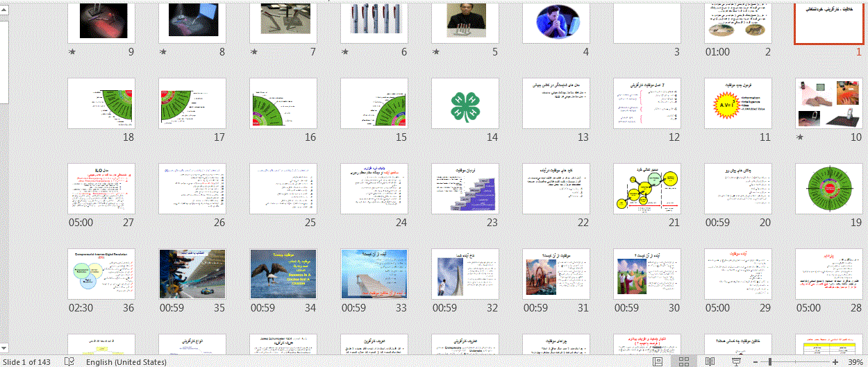This screenshot has height=367, width=868.
Task: Select slide 30 thumbnail
Action: [647, 274]
